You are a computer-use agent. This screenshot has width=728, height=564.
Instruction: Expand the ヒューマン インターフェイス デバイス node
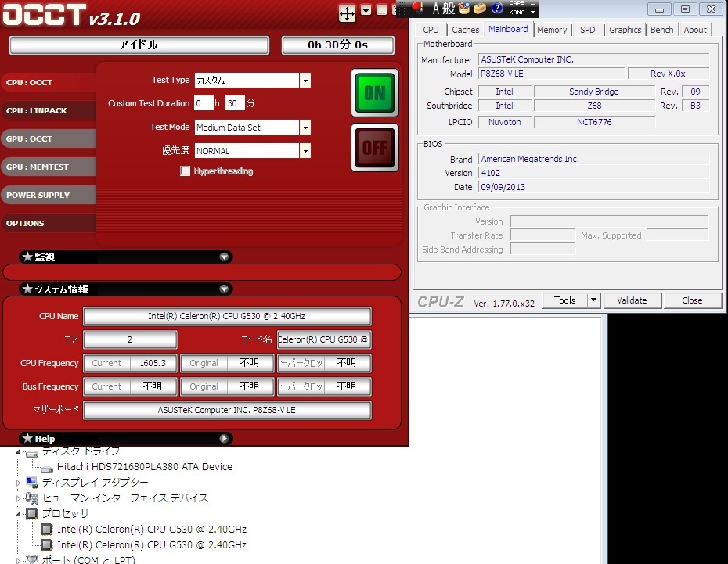18,498
